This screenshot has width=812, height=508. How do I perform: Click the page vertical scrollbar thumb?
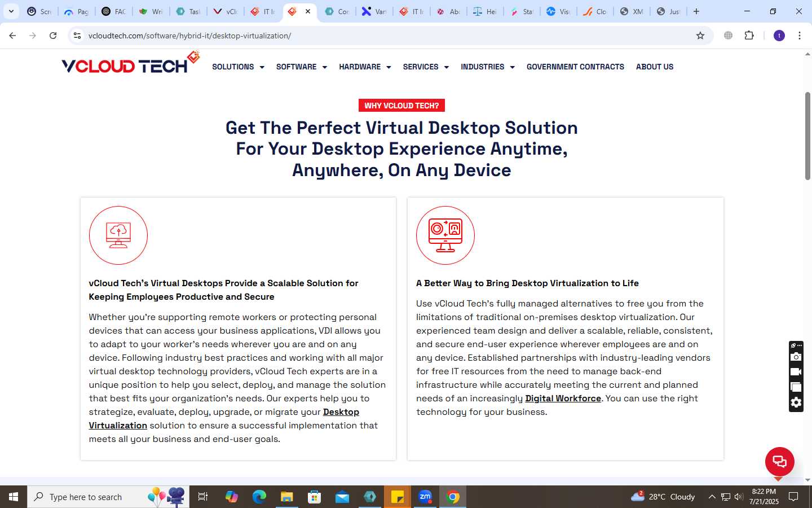(x=807, y=136)
